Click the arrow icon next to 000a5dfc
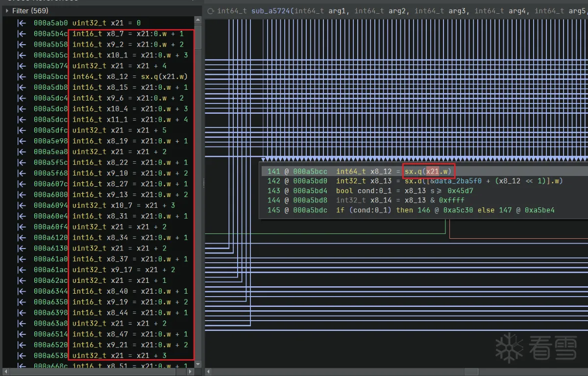This screenshot has height=376, width=588. pos(21,130)
